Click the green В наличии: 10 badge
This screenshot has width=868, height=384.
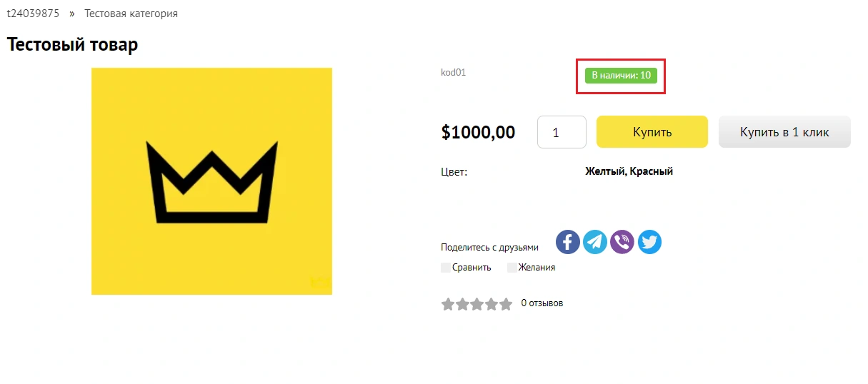point(621,76)
